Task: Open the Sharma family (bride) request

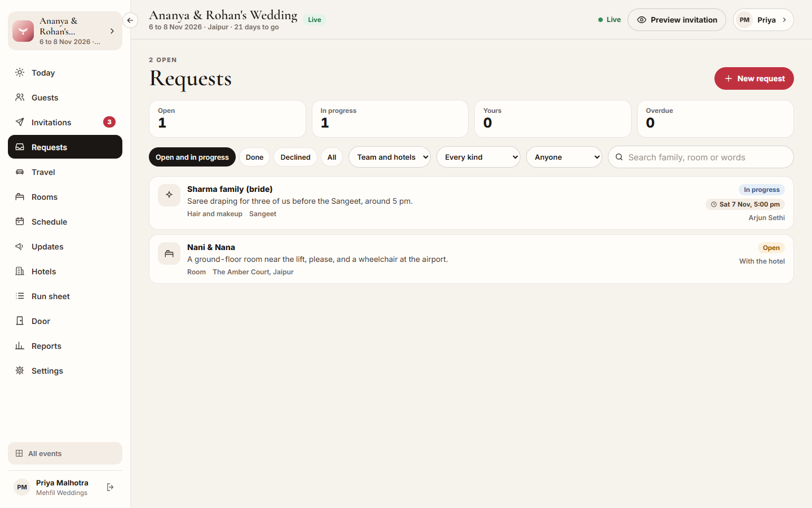Action: [471, 203]
